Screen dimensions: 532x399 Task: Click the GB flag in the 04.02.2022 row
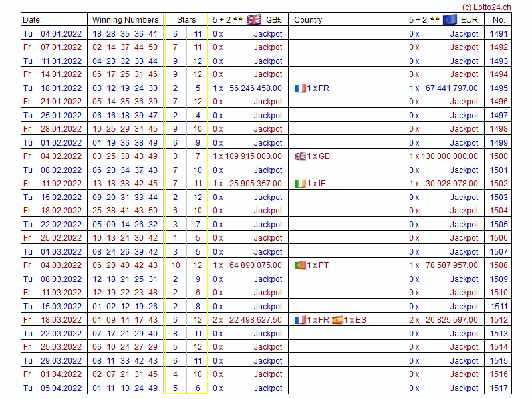tap(300, 156)
